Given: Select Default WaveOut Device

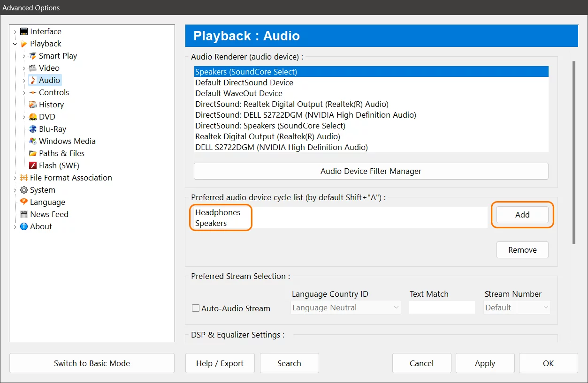Looking at the screenshot, I should click(371, 93).
